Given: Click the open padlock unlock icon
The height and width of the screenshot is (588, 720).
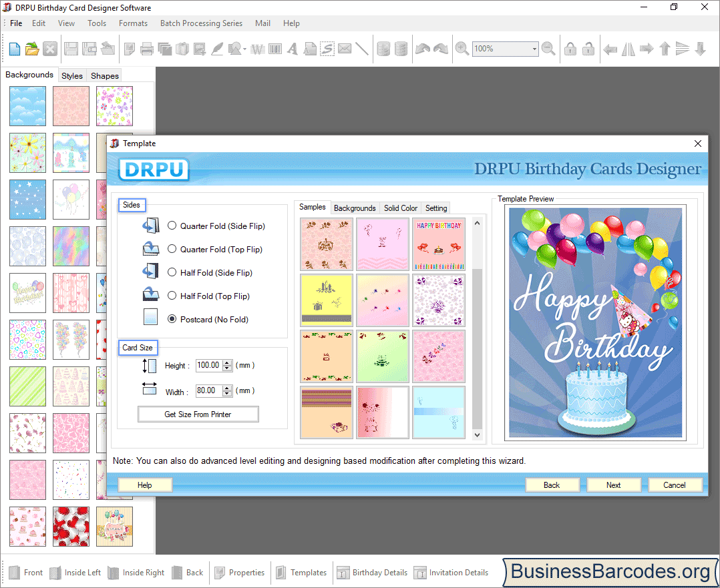Looking at the screenshot, I should coord(588,49).
